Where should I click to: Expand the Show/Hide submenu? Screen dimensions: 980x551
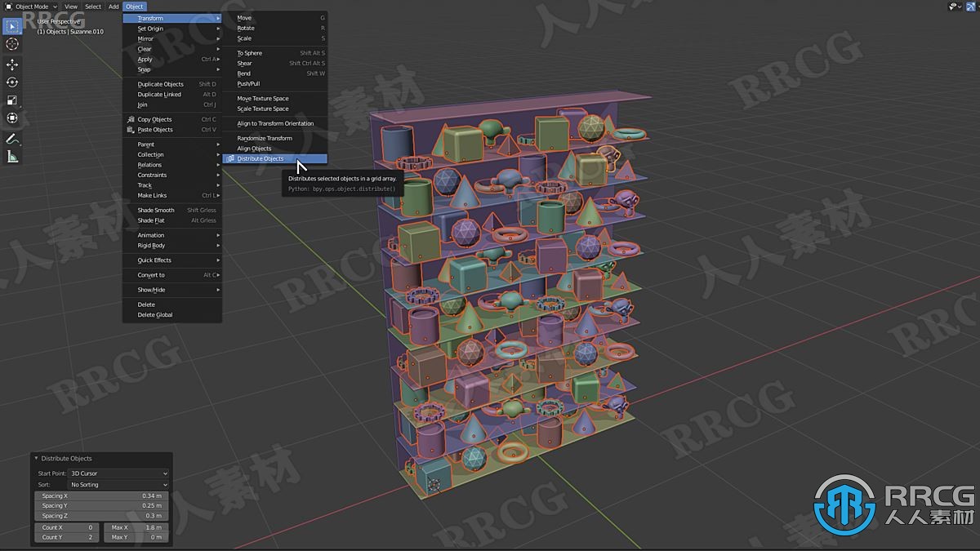(x=172, y=290)
